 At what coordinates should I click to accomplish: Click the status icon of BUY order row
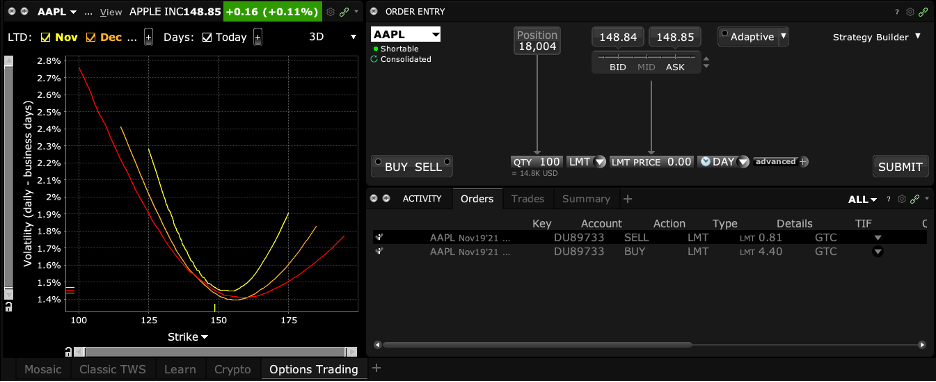pyautogui.click(x=378, y=251)
